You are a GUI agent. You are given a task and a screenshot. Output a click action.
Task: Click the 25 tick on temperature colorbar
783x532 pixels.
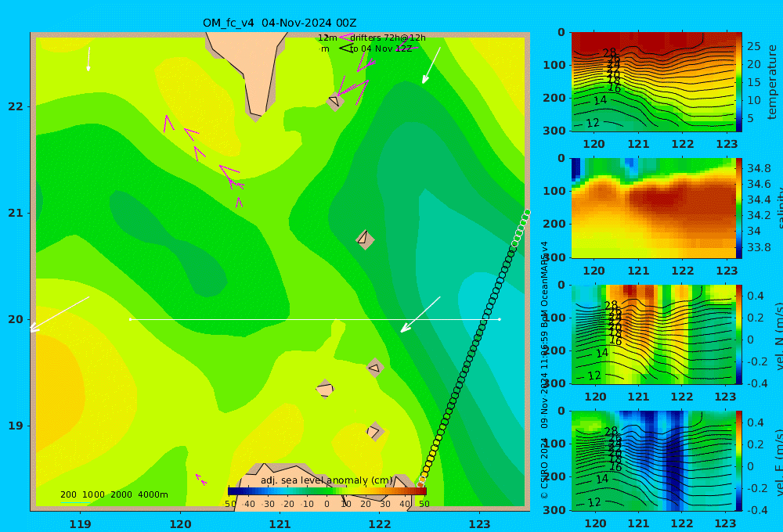[754, 46]
